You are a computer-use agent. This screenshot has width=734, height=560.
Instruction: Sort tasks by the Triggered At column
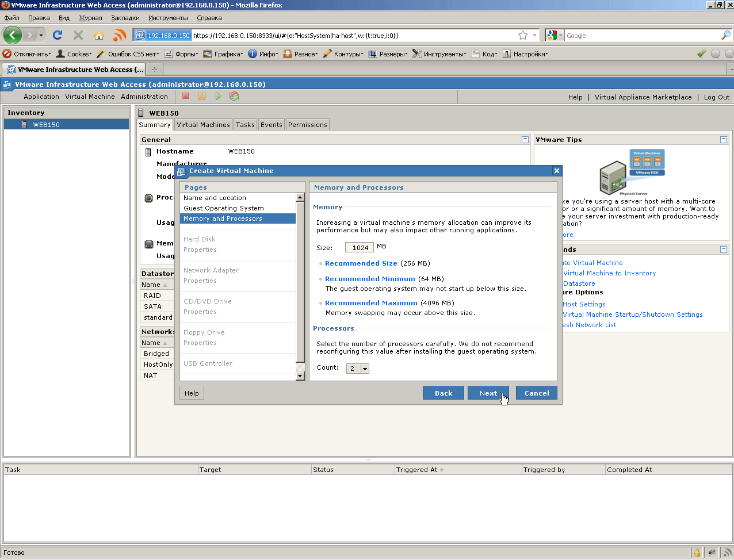[458, 470]
